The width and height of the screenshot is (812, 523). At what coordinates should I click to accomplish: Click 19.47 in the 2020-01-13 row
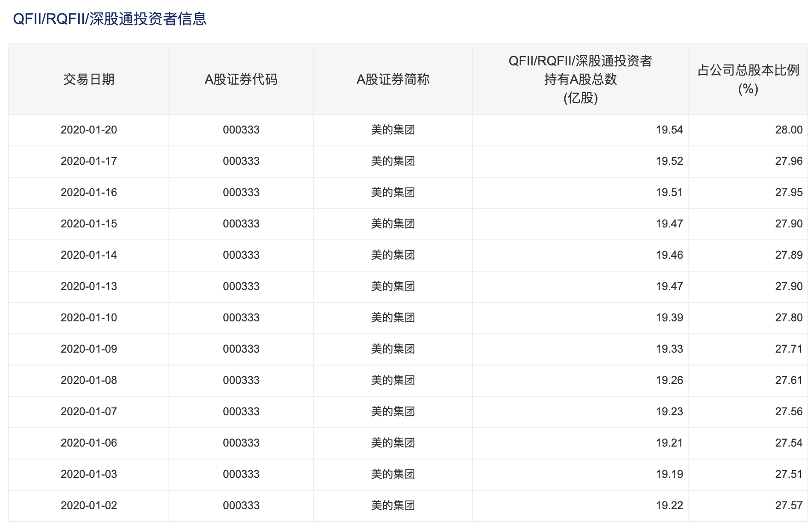point(669,286)
